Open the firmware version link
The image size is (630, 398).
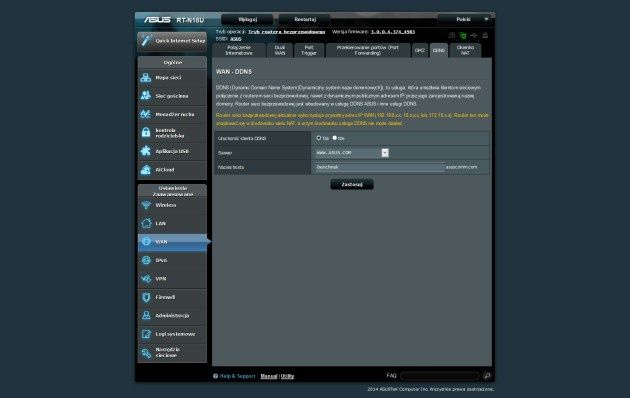[393, 32]
